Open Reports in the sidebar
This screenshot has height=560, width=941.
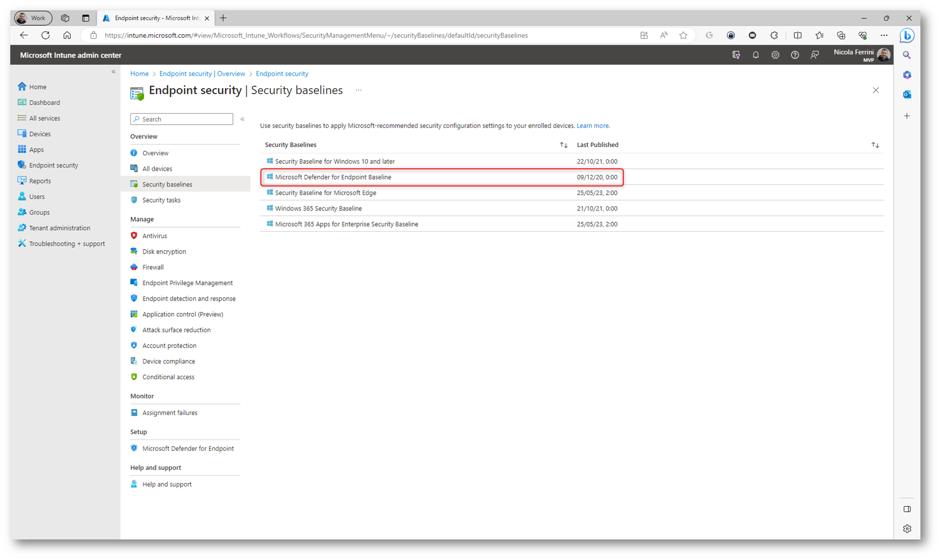point(40,181)
